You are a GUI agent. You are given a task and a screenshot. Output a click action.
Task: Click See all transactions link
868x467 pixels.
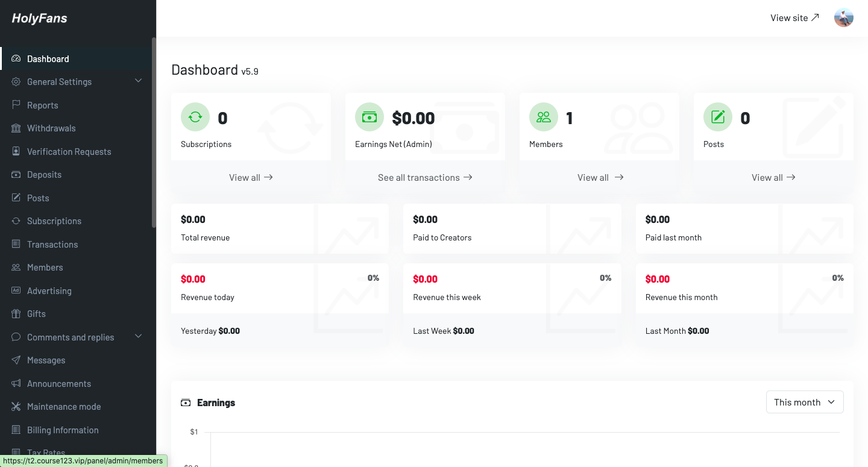coord(425,177)
